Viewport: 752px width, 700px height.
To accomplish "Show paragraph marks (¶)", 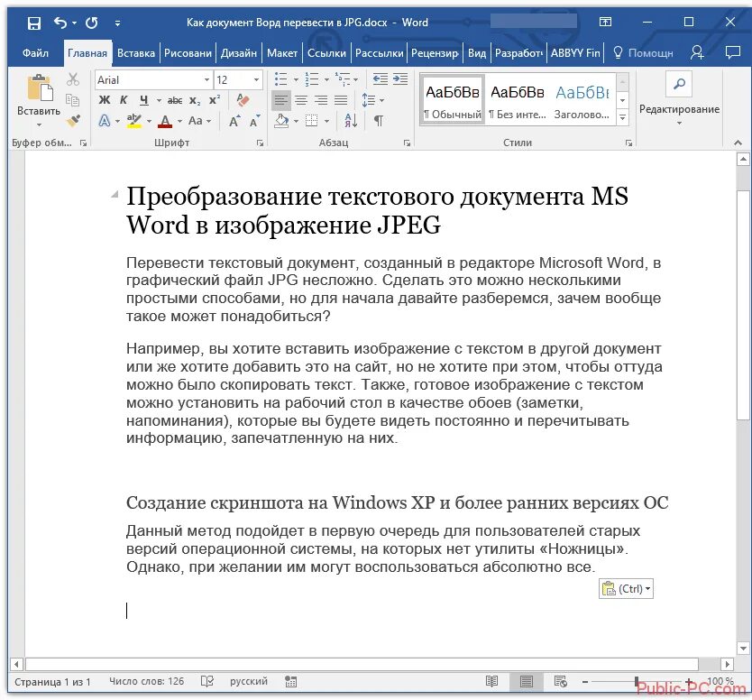I will click(379, 120).
